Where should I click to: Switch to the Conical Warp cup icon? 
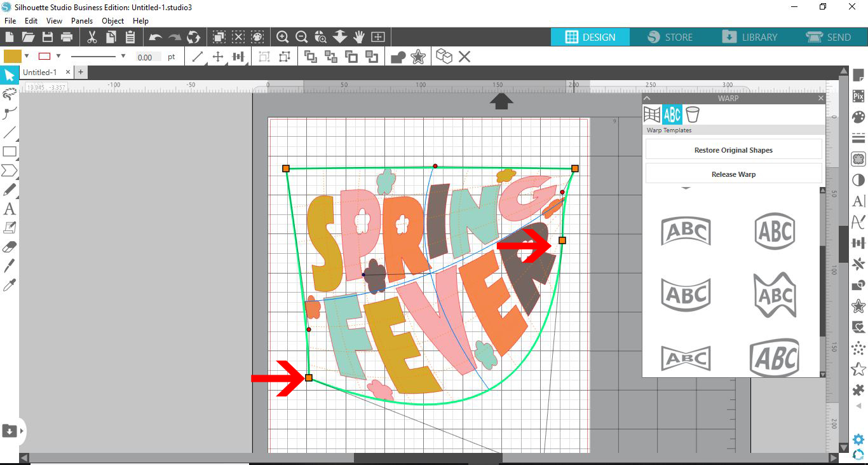click(692, 115)
